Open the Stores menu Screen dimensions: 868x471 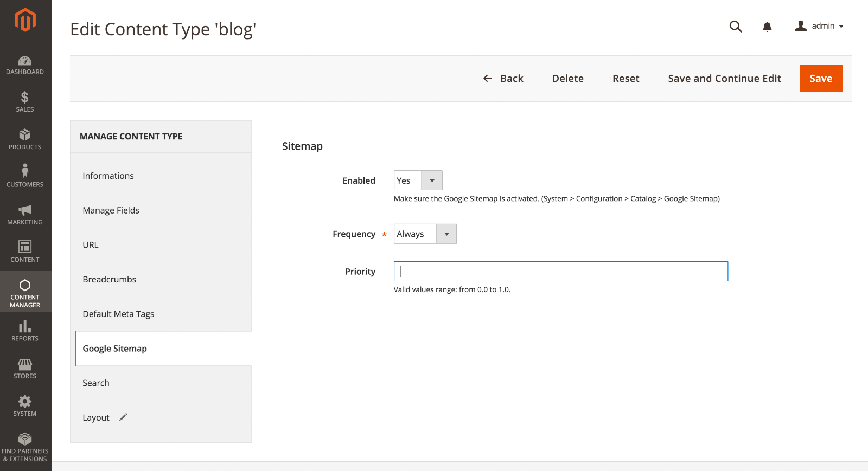pos(25,369)
